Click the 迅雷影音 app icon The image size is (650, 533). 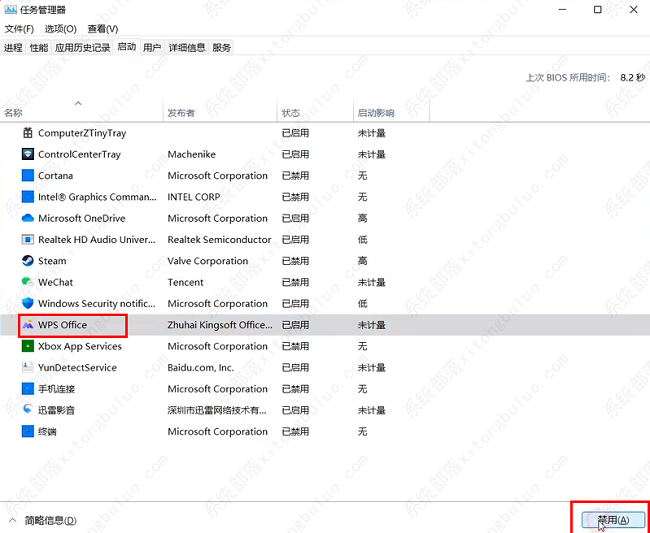(28, 410)
